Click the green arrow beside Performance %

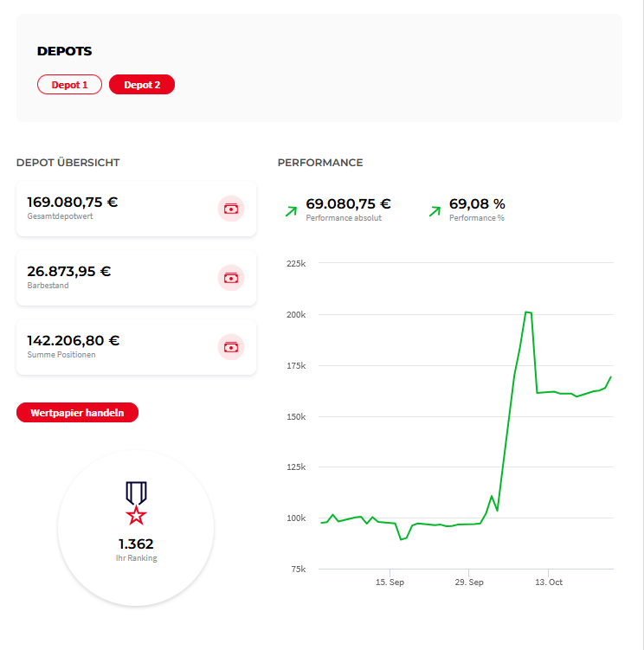point(435,209)
